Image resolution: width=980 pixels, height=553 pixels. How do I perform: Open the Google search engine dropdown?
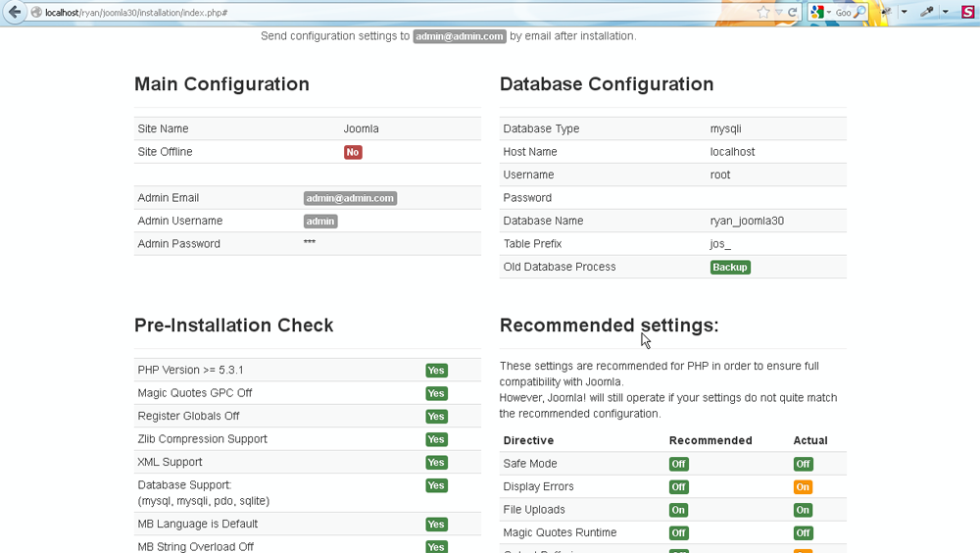(829, 13)
